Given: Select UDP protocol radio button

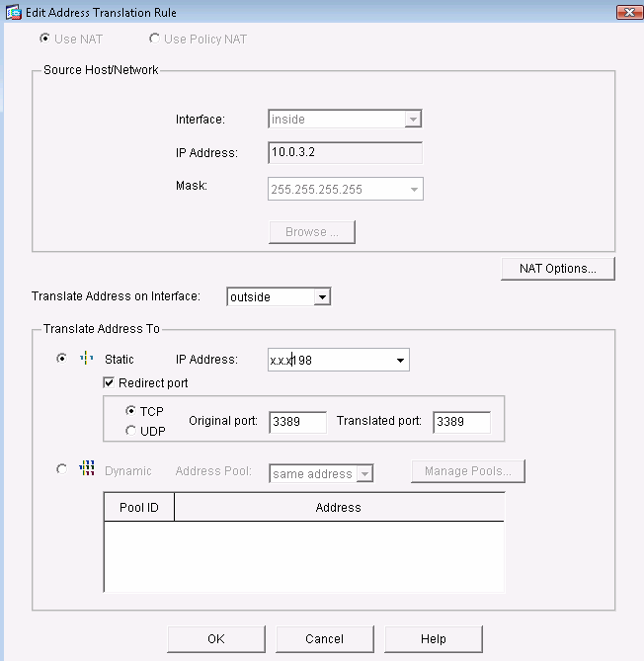Looking at the screenshot, I should (130, 431).
